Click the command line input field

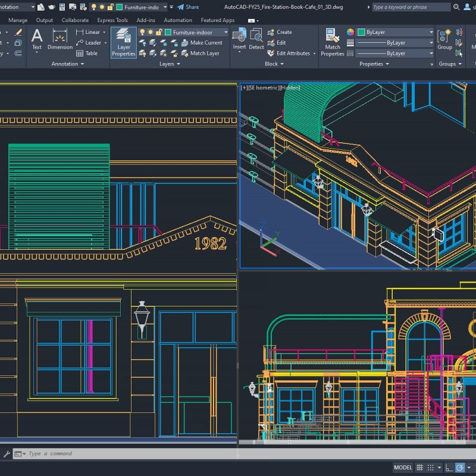click(x=119, y=454)
